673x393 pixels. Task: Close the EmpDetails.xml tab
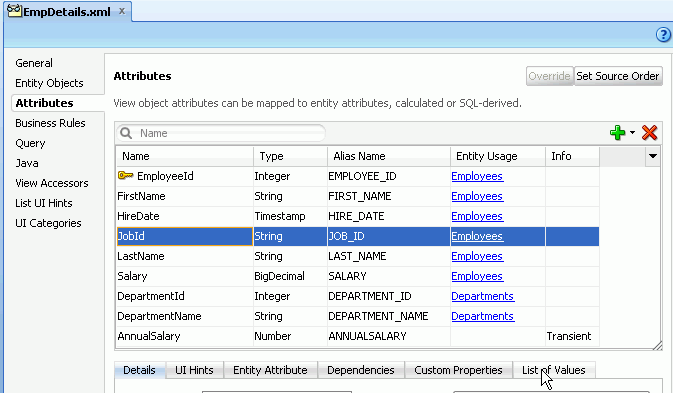pyautogui.click(x=122, y=11)
